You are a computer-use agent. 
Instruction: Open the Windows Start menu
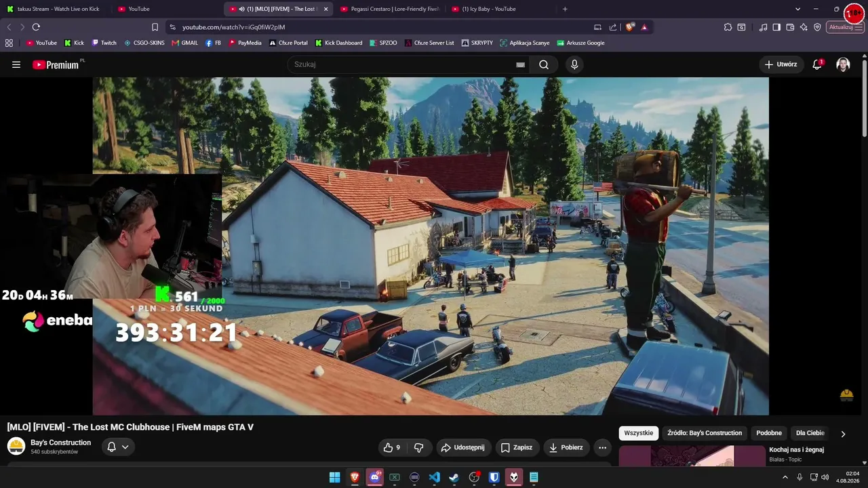(334, 477)
